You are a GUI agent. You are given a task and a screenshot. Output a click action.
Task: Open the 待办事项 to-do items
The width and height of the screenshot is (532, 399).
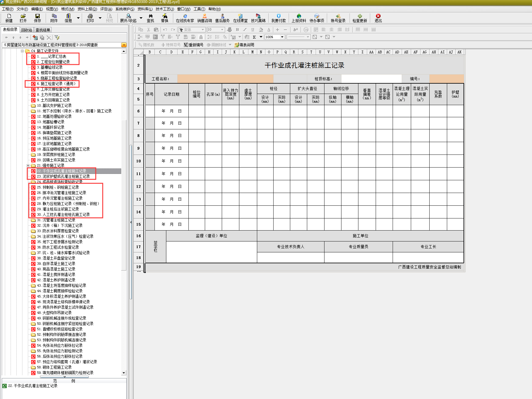click(317, 18)
